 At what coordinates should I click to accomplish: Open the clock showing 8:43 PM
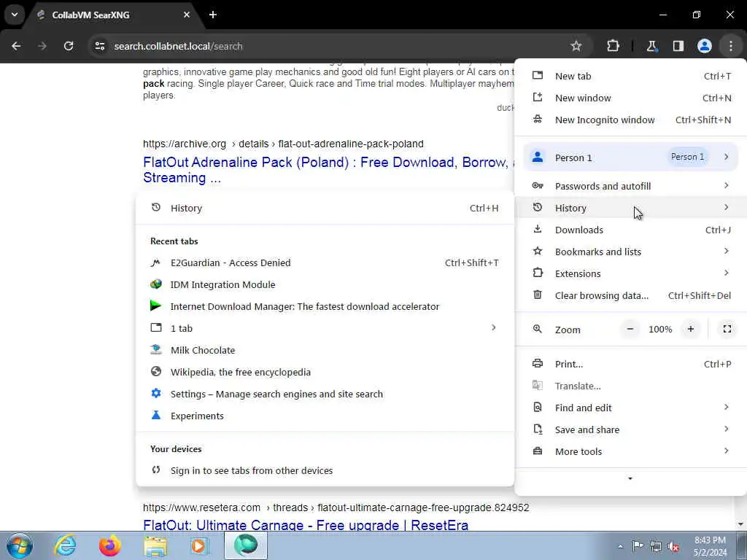point(710,546)
